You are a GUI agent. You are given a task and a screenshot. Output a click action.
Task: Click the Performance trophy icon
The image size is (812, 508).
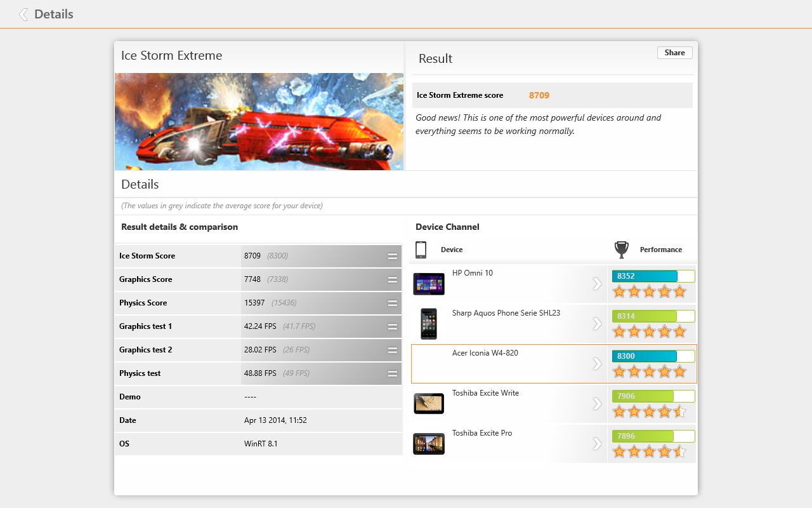point(622,250)
